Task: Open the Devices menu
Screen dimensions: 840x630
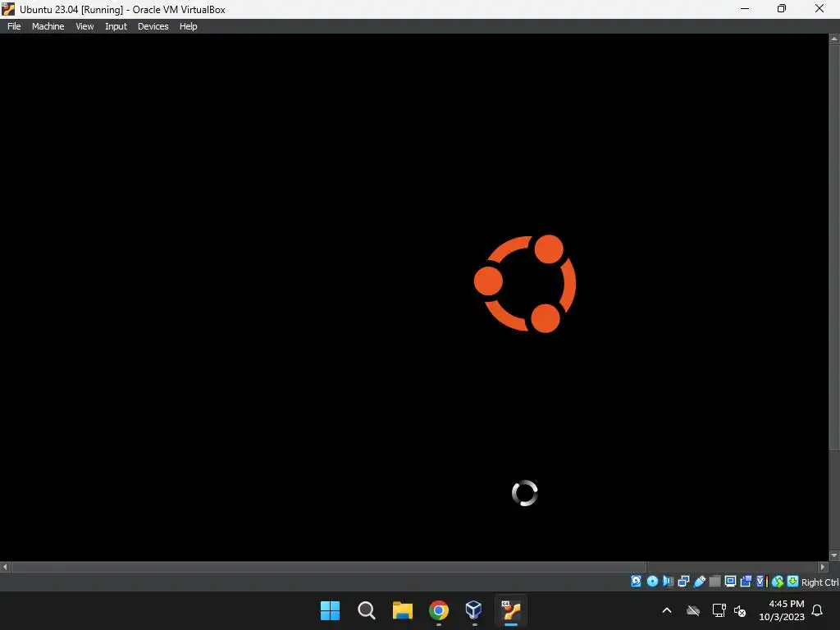Action: coord(153,26)
